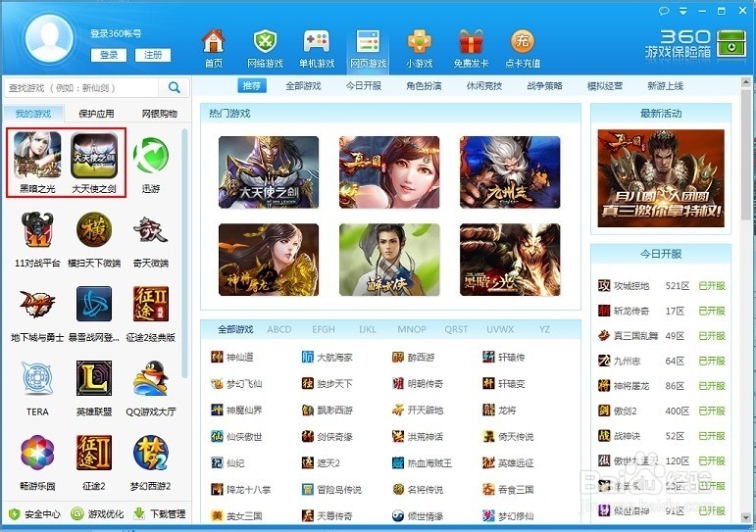Open the 点卡充值 icon
Screen dimensions: 756x532
523,41
